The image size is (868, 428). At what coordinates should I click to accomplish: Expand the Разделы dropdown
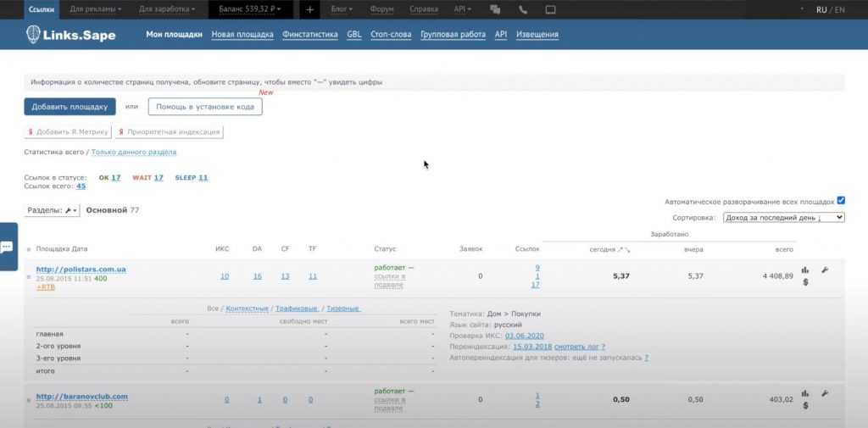coord(53,209)
